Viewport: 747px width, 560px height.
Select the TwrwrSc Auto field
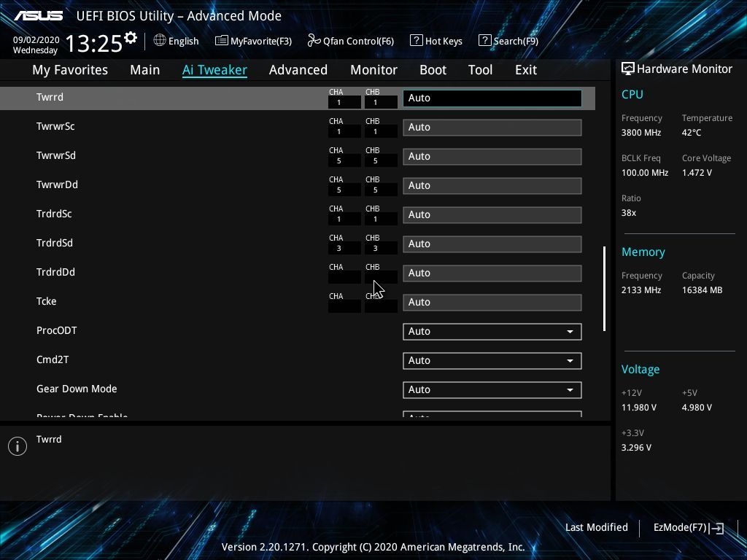492,127
